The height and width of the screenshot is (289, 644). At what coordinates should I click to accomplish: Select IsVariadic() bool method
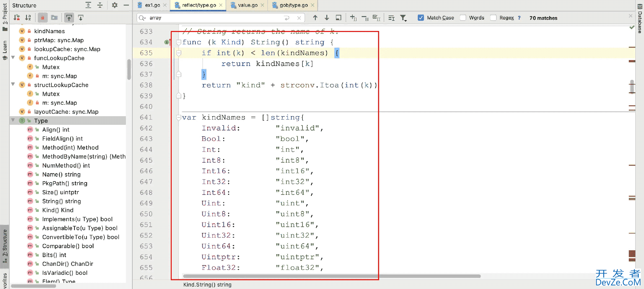coord(65,273)
